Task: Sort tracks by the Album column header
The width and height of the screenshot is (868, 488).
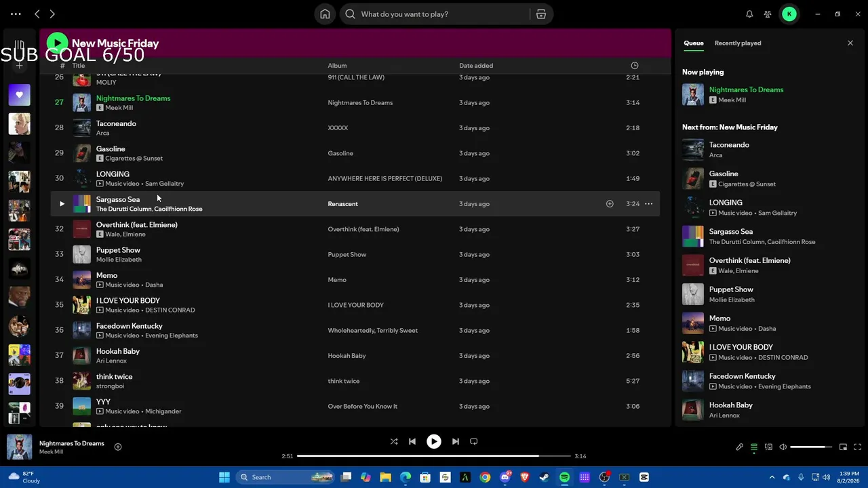Action: point(337,66)
